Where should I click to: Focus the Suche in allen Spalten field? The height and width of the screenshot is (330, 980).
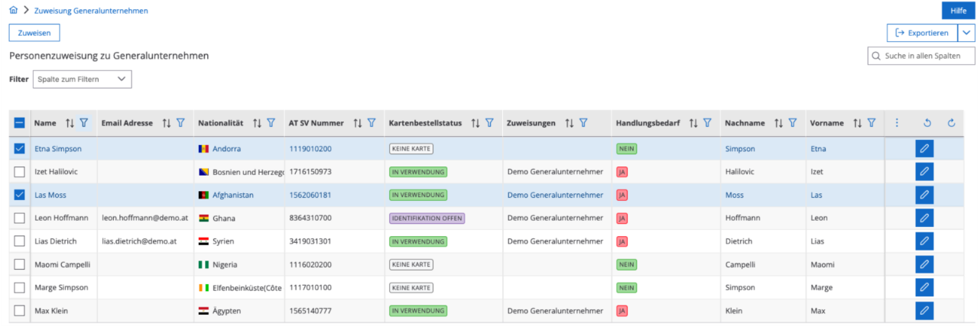pyautogui.click(x=926, y=56)
